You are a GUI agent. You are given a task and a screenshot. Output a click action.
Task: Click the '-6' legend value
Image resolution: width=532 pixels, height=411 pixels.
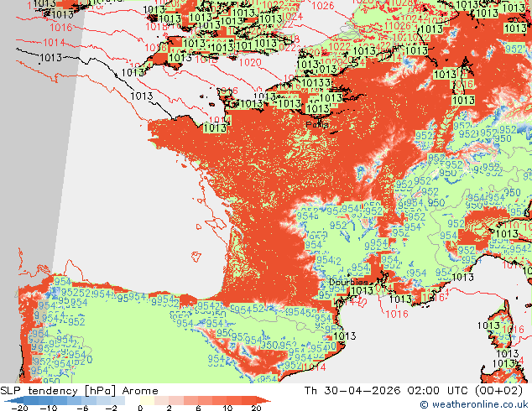(x=81, y=408)
